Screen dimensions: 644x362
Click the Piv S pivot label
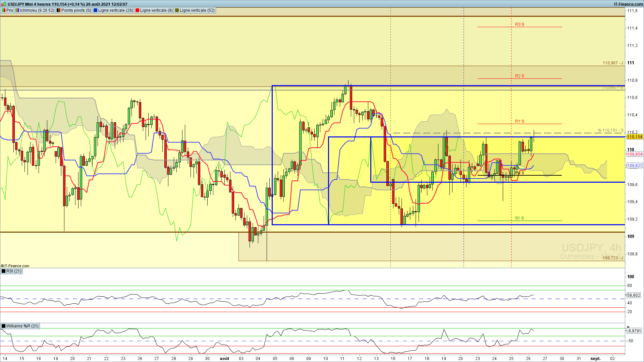click(x=520, y=173)
